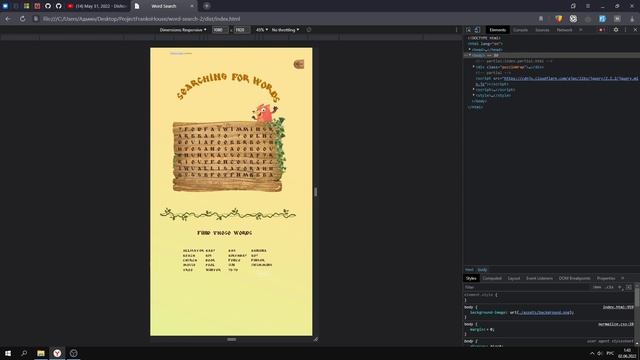Open the Computed tab
Screen dimensions: 640x360
492,278
